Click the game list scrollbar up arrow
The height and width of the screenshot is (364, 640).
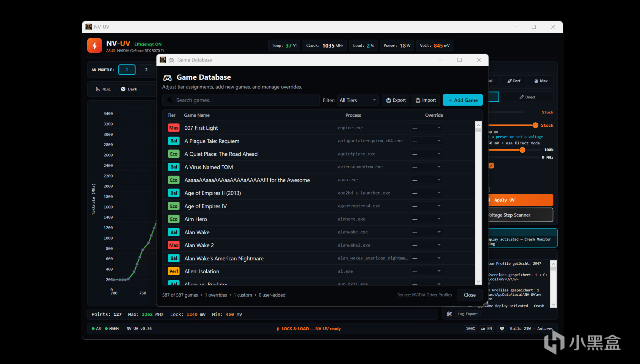point(478,125)
